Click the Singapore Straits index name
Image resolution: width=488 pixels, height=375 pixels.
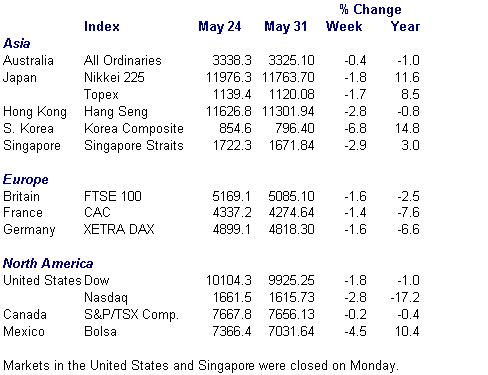pos(134,146)
